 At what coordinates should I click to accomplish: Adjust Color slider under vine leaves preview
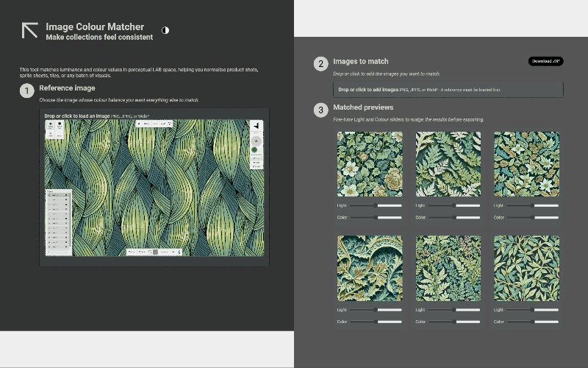pyautogui.click(x=532, y=322)
